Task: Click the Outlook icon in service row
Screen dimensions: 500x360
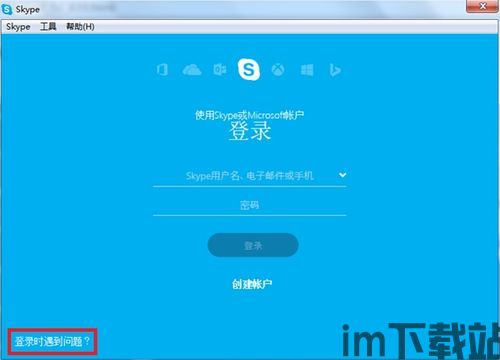Action: [x=220, y=70]
